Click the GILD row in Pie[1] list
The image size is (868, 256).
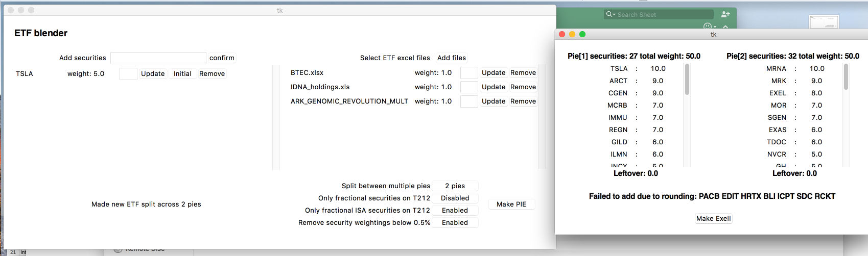coord(638,142)
